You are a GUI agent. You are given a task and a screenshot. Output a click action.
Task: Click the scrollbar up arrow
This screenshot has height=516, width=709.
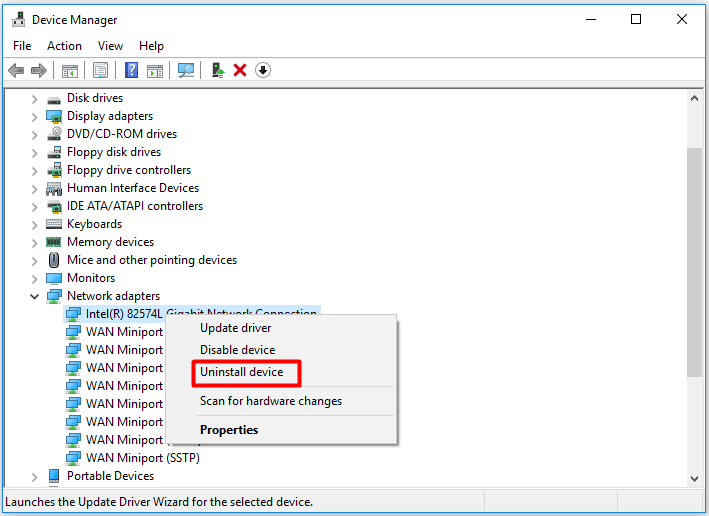[x=695, y=98]
